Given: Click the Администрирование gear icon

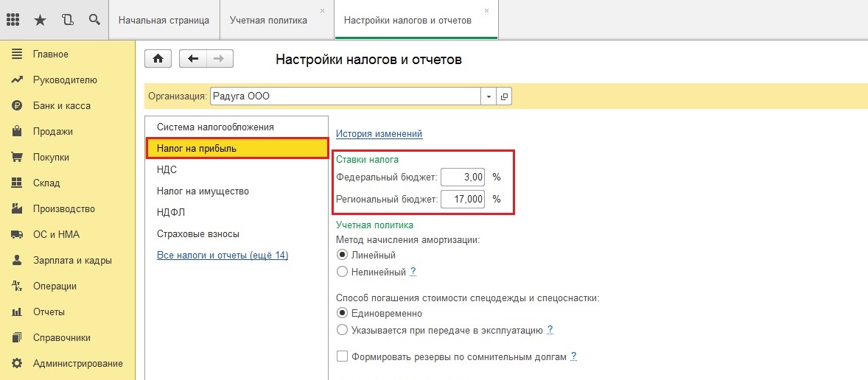Looking at the screenshot, I should [17, 363].
